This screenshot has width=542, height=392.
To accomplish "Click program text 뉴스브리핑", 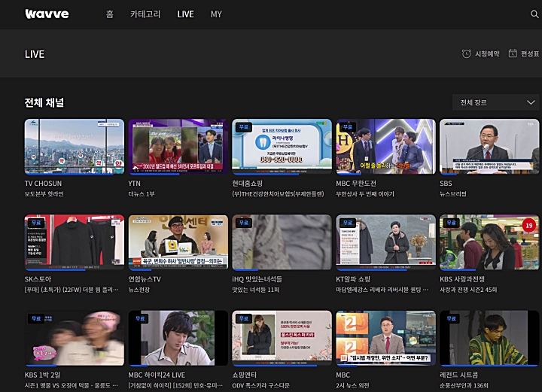I will [x=453, y=194].
